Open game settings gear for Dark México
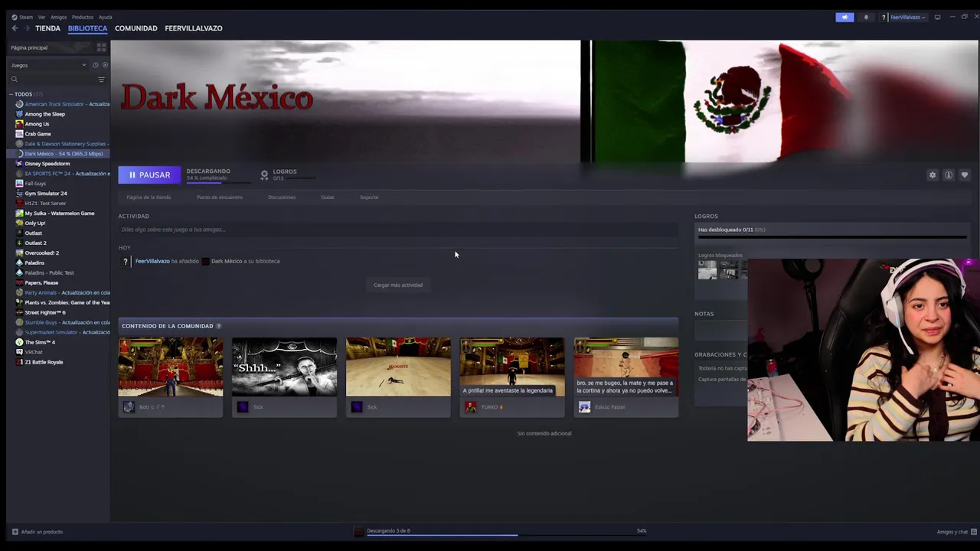 point(933,175)
